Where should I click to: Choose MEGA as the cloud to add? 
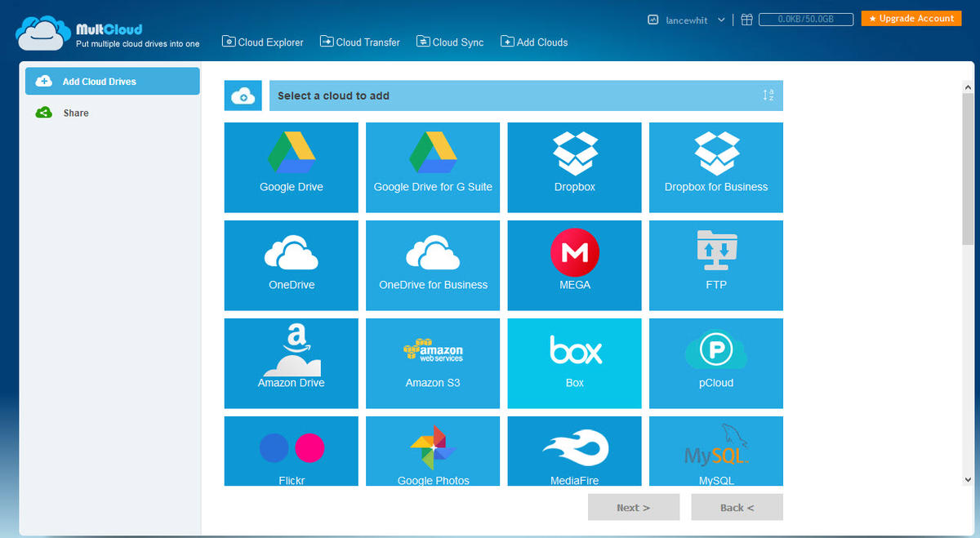[574, 265]
